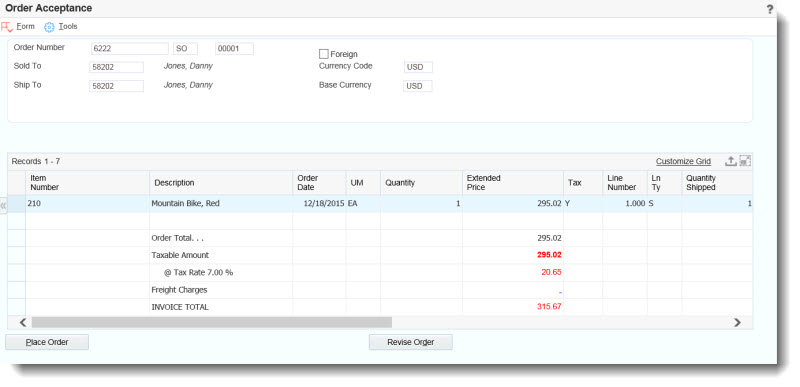Toggle the Foreign checkbox
Screen dimensions: 800x387
(323, 54)
